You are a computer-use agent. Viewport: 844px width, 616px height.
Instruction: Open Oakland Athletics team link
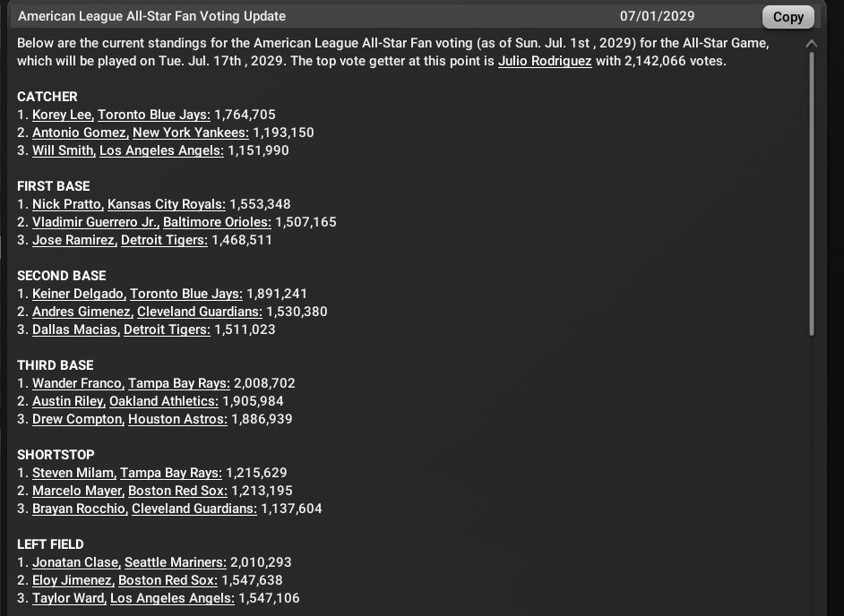[x=164, y=401]
